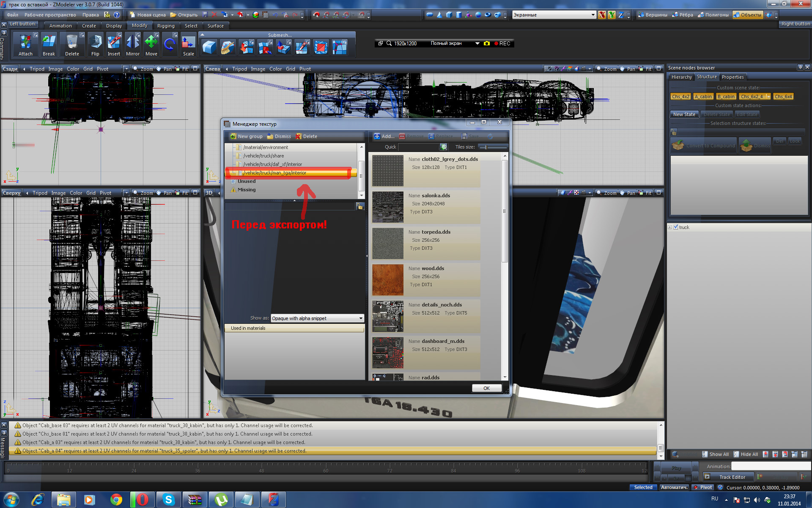
Task: Expand the truck node in hierarchy
Action: [670, 227]
